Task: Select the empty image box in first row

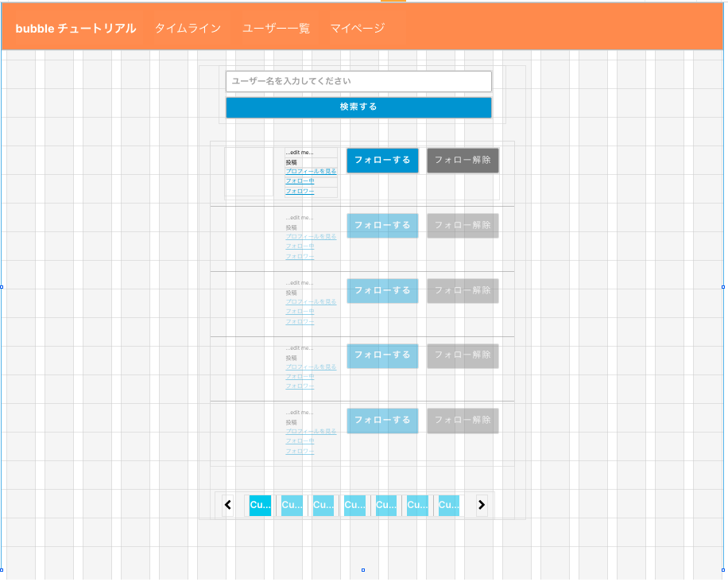Action: pyautogui.click(x=249, y=172)
